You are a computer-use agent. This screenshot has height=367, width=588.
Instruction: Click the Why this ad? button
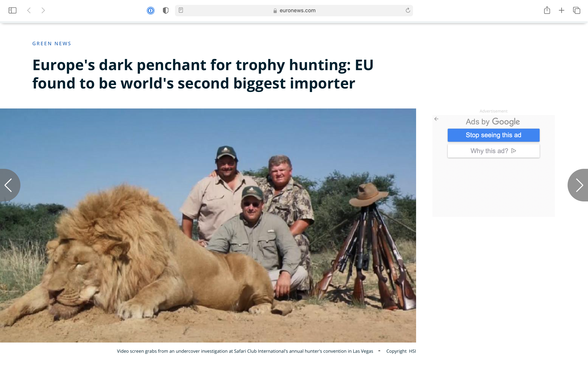coord(493,151)
